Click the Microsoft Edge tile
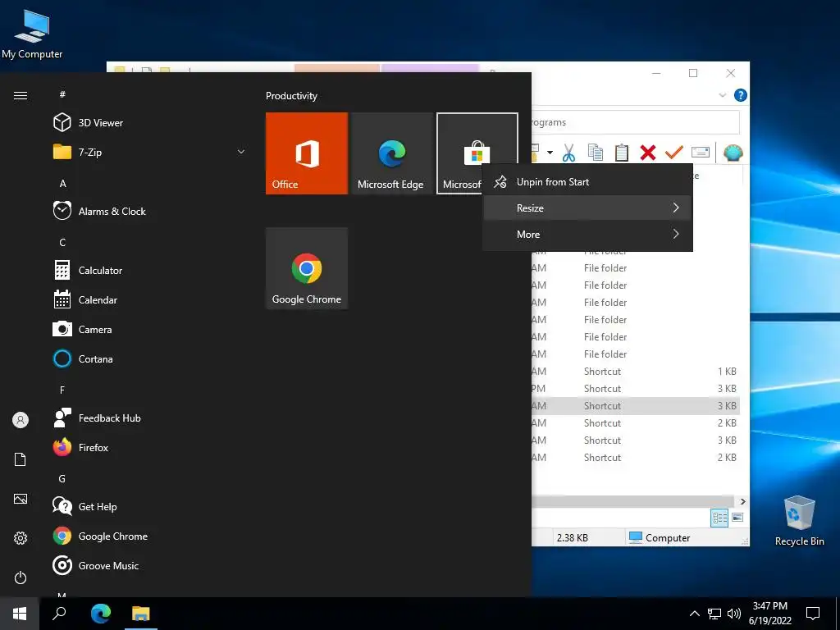840x630 pixels. pos(391,153)
